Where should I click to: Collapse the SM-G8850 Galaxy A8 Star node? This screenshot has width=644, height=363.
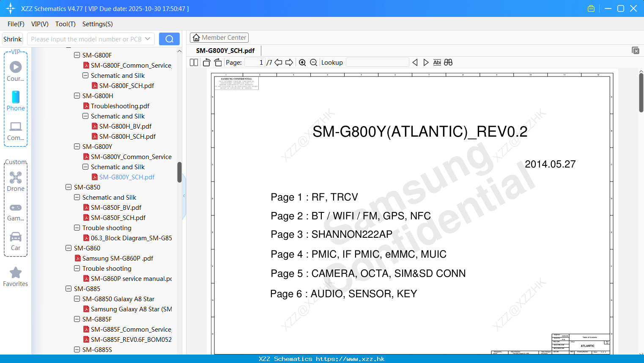click(77, 299)
